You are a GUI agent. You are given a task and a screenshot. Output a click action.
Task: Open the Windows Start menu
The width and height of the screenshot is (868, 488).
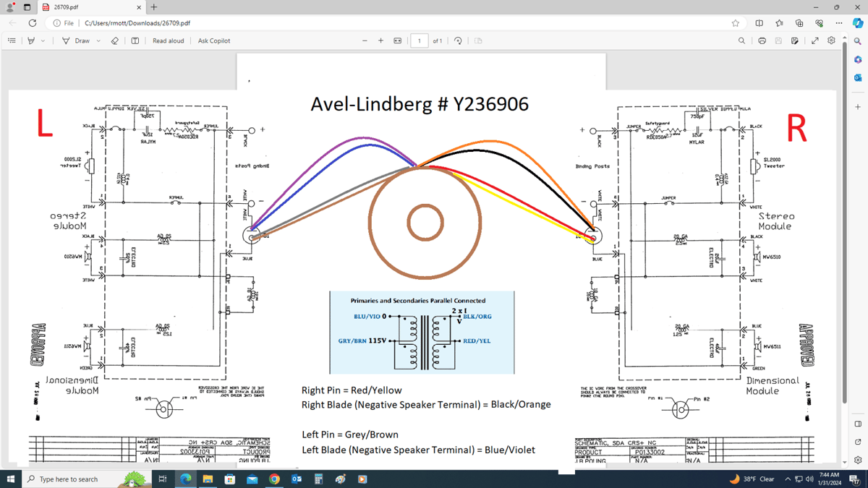click(x=10, y=479)
